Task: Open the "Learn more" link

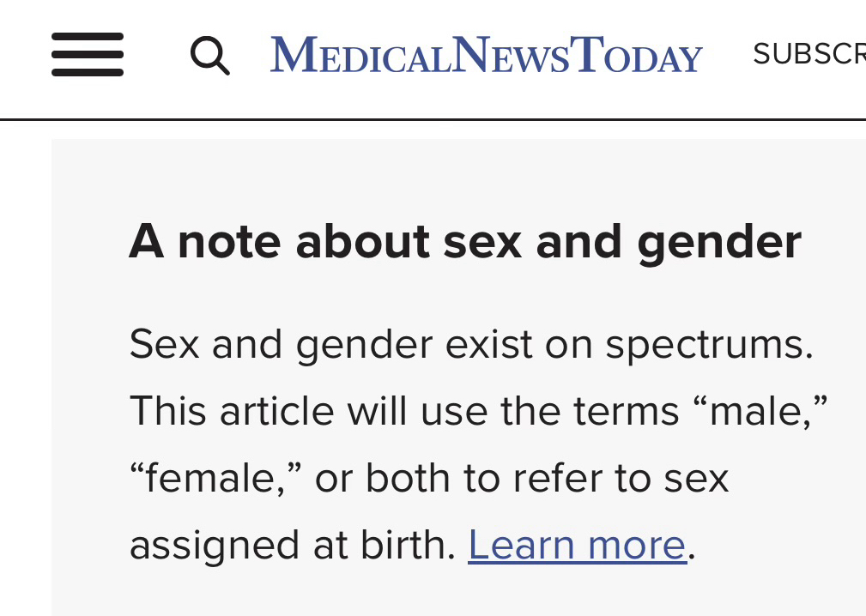Action: pos(577,545)
